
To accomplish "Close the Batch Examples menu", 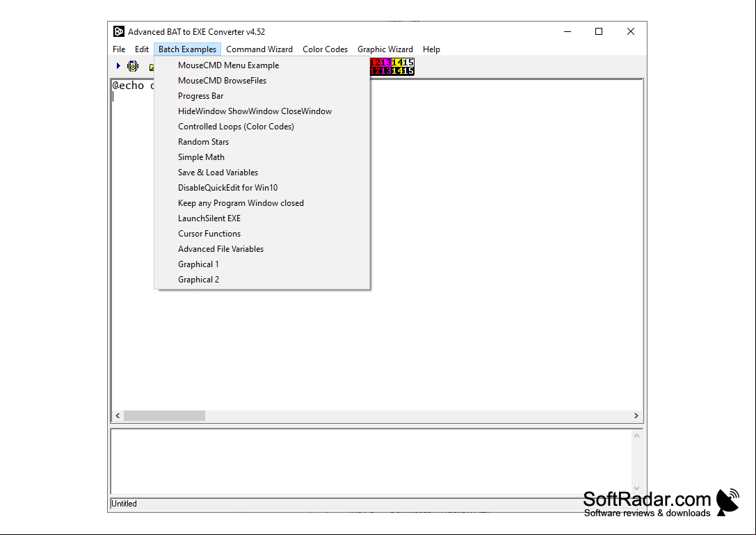I will [x=188, y=49].
